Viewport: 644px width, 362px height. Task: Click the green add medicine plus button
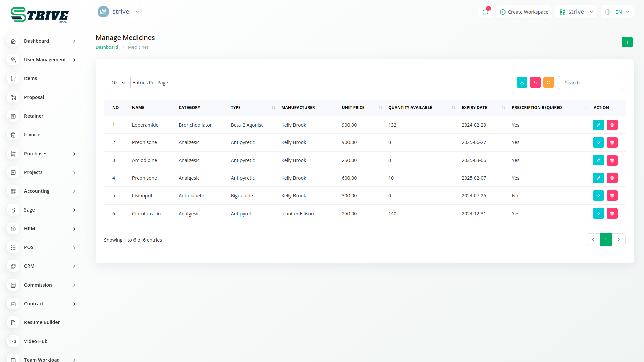[627, 42]
